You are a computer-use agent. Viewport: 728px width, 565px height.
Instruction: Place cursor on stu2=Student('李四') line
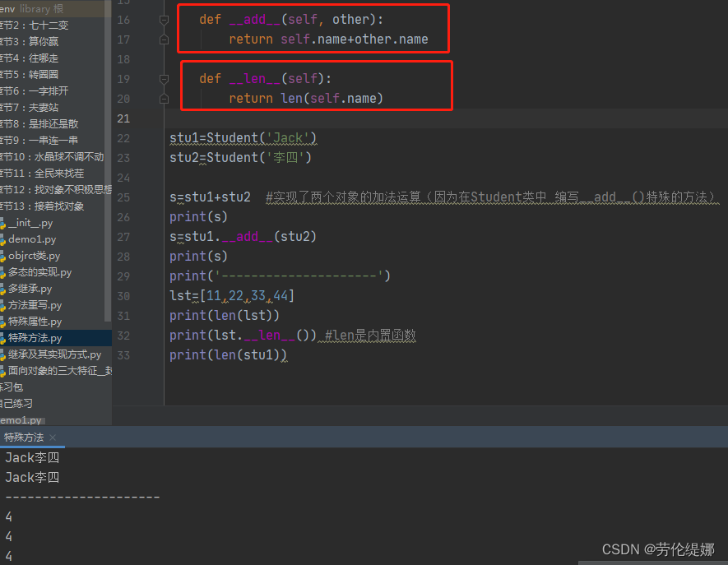click(x=240, y=157)
